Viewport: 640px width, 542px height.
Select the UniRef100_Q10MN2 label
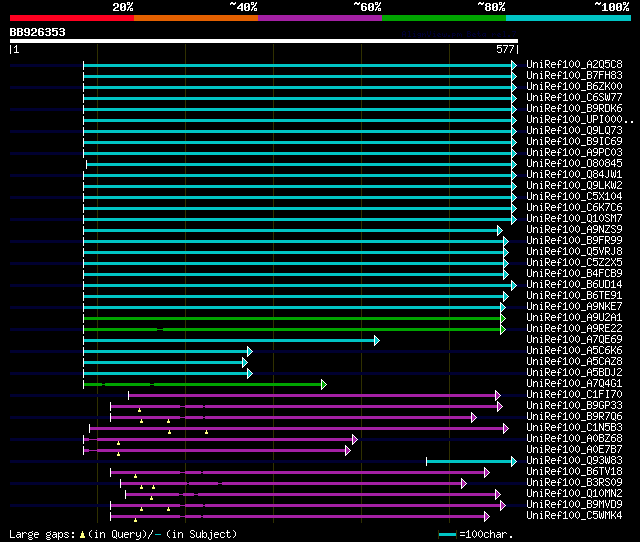click(574, 494)
